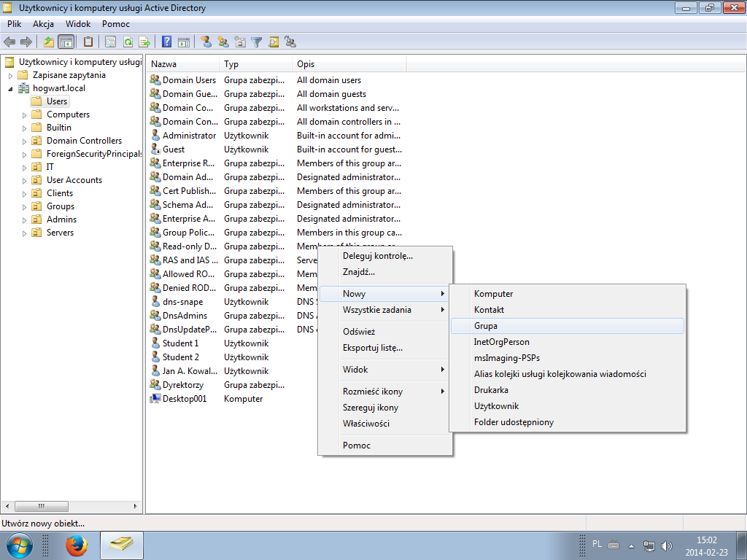This screenshot has height=560, width=747.
Task: Click the tree scrollbar right arrow
Action: pyautogui.click(x=135, y=506)
